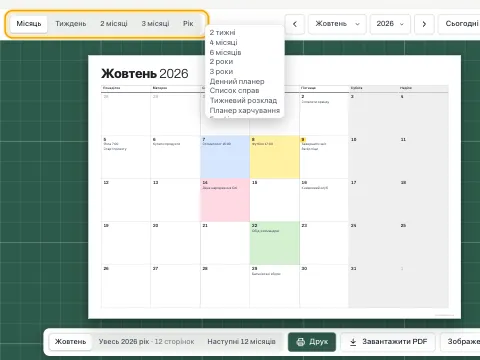The image size is (480, 360).
Task: Click the blue October 7 cell
Action: [x=225, y=157]
